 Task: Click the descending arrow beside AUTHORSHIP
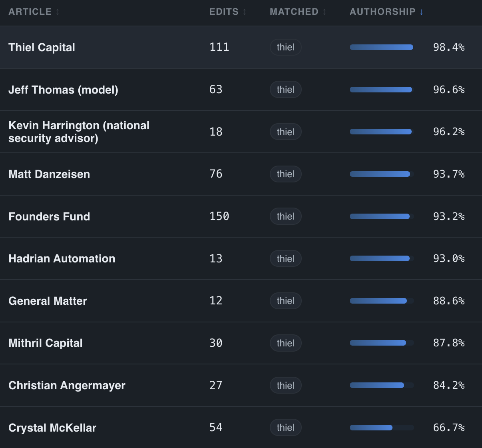pos(421,12)
